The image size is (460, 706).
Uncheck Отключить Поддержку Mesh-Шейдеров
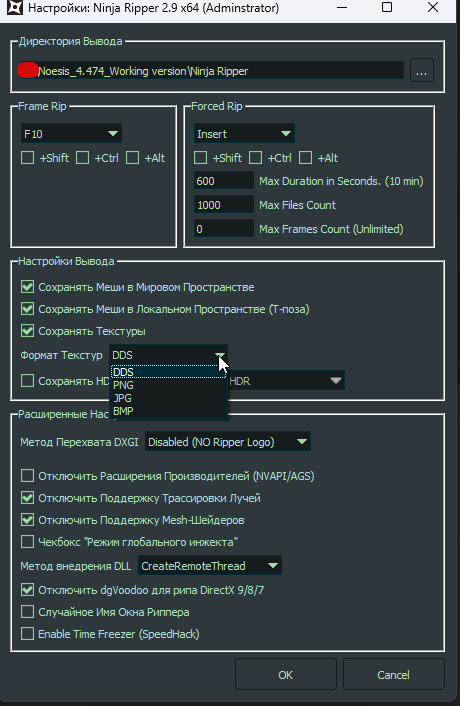click(27, 520)
